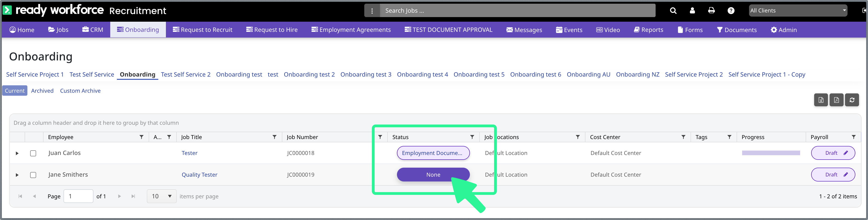The width and height of the screenshot is (868, 220).
Task: Click filter icon left of Status header
Action: click(x=380, y=137)
